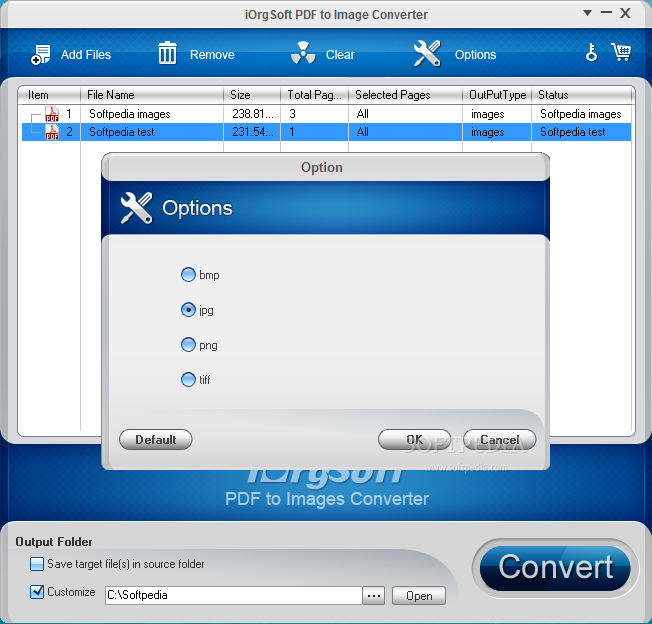
Task: Click the 238.81... size cell
Action: [x=253, y=114]
